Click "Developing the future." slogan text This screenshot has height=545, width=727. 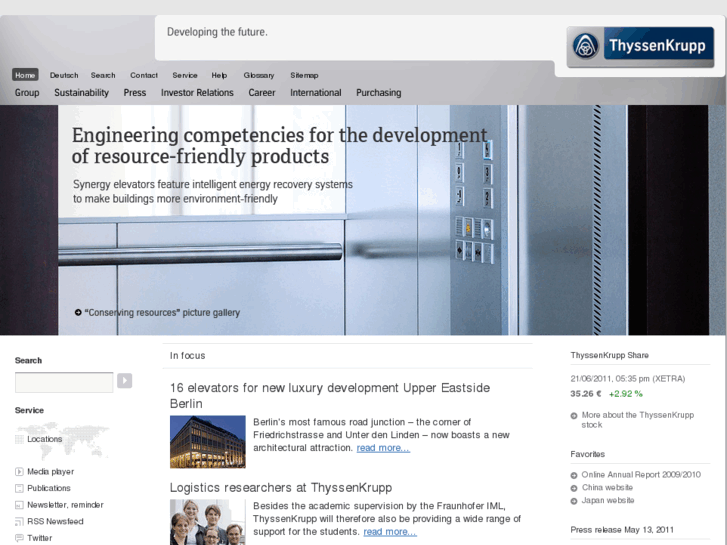217,32
